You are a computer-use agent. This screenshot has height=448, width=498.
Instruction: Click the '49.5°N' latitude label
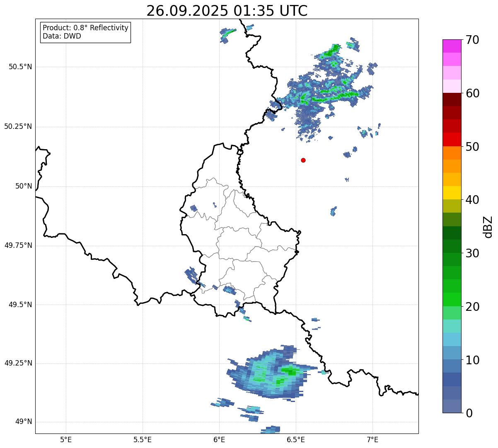(x=20, y=305)
